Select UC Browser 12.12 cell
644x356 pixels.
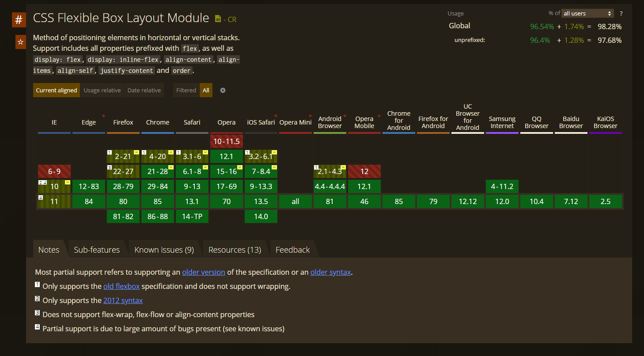coord(468,201)
